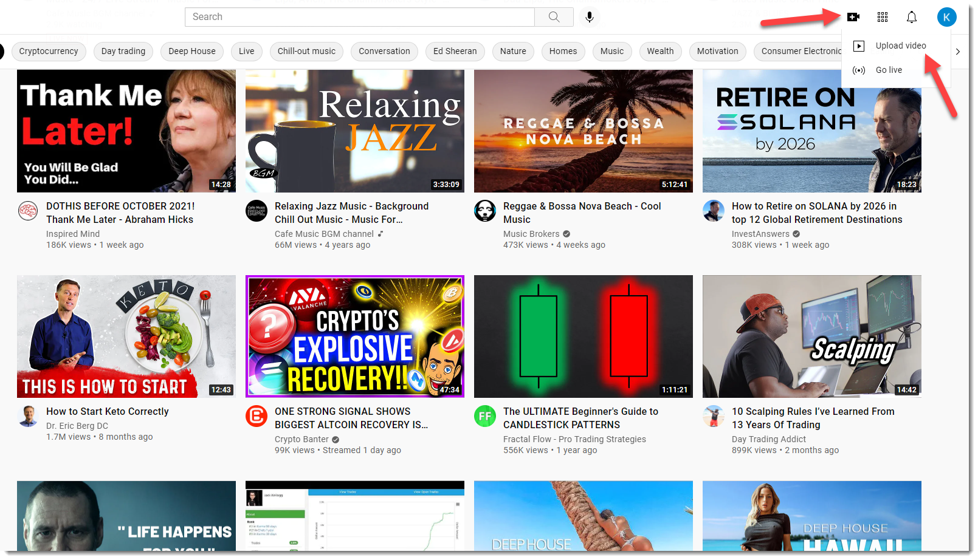The height and width of the screenshot is (560, 978).
Task: Open Music Brokers channel avatar
Action: click(485, 211)
